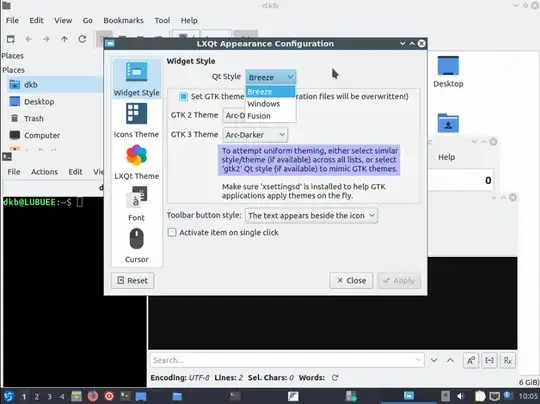Go forward in file manager toolbar
Viewport: 540px width, 404px height.
click(x=46, y=39)
